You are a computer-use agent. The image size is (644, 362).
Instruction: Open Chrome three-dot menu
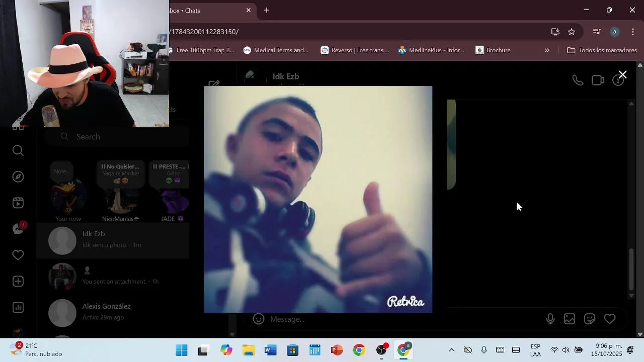(x=633, y=32)
